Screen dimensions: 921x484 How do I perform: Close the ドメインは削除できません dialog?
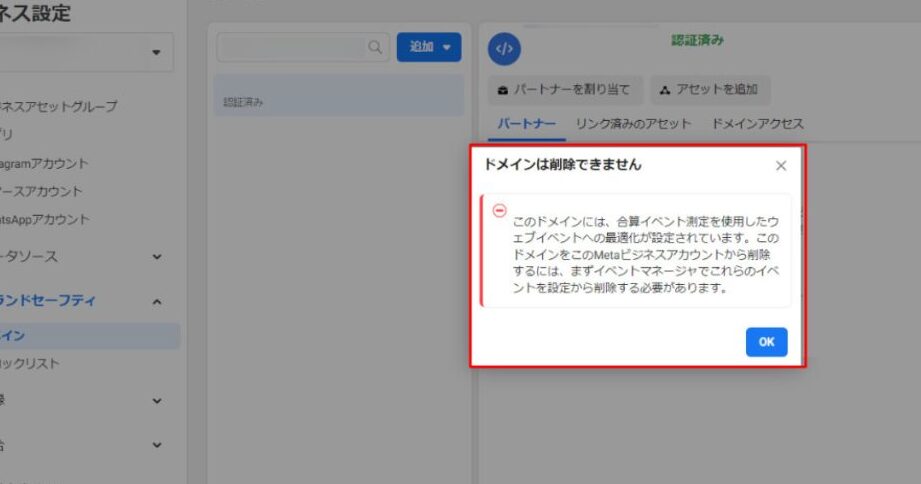point(781,166)
